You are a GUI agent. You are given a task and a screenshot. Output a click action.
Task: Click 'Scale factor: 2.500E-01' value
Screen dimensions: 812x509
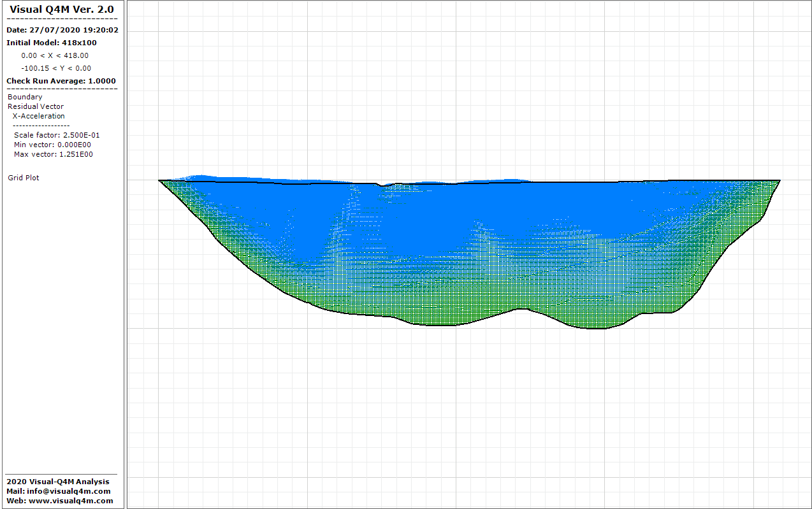57,135
